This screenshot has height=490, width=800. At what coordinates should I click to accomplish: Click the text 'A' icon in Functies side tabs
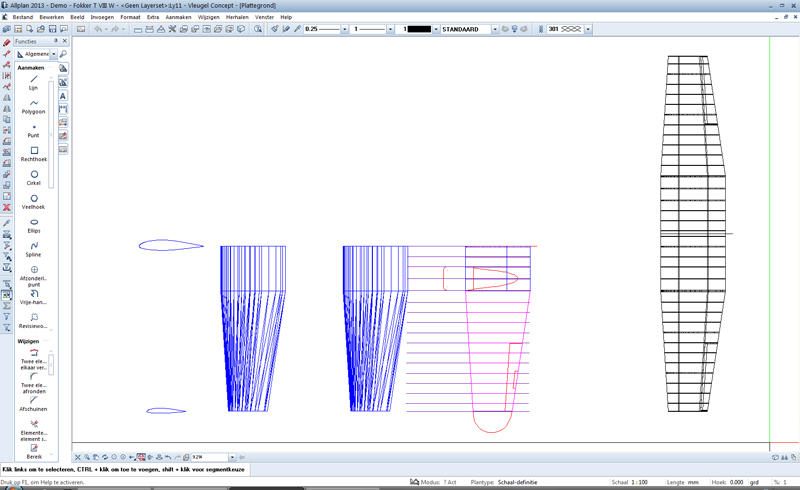pyautogui.click(x=63, y=95)
